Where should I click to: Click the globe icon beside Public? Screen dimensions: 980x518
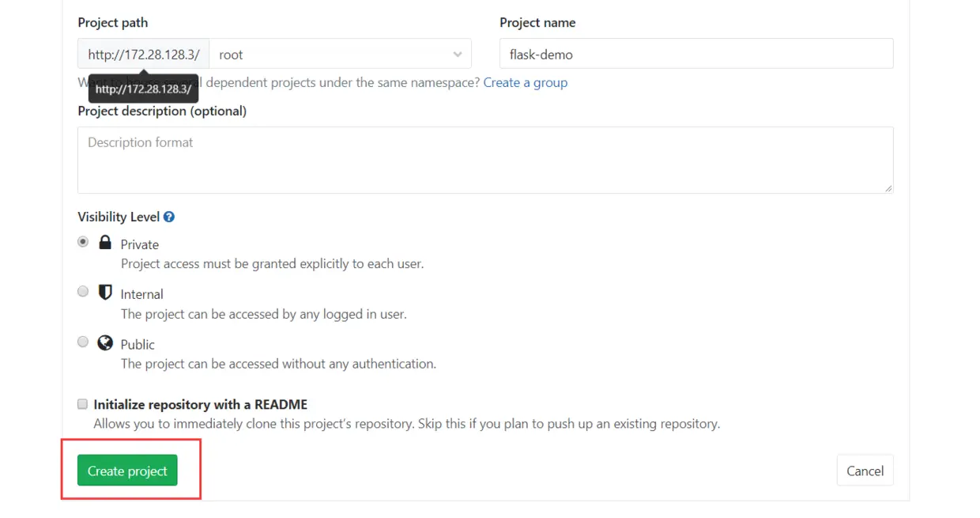tap(105, 343)
